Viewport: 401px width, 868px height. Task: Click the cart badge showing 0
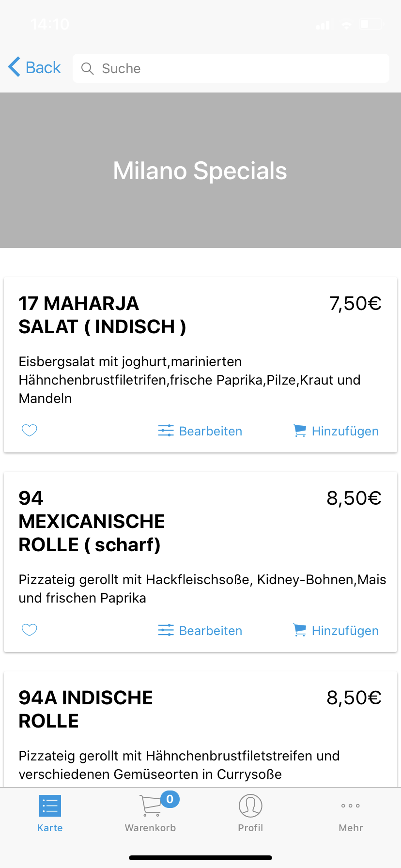170,799
